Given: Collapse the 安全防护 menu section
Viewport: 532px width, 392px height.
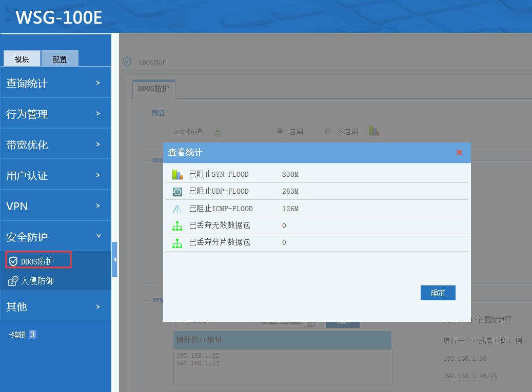Looking at the screenshot, I should tap(55, 237).
